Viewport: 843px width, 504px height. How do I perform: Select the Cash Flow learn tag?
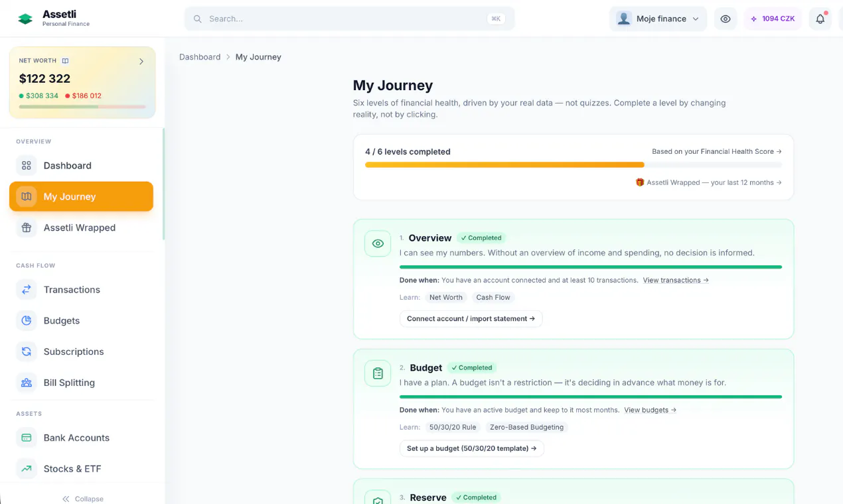pyautogui.click(x=493, y=297)
